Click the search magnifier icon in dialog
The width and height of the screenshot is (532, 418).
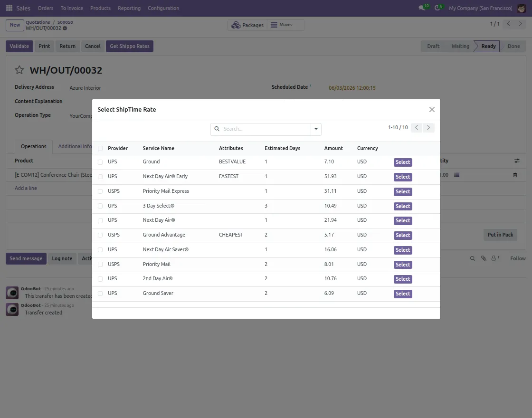[x=217, y=129]
